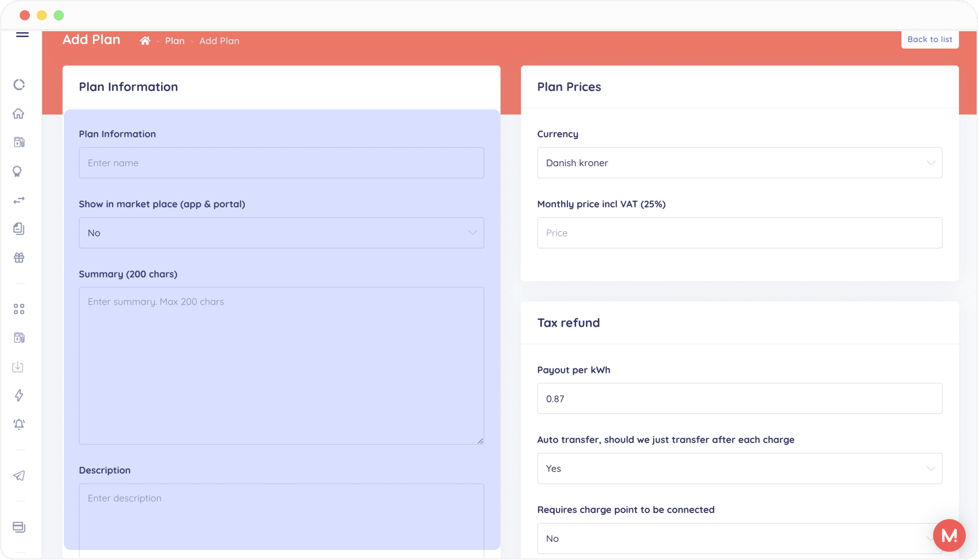Screen dimensions: 978x560
Task: Open the transfer arrows icon
Action: click(19, 200)
